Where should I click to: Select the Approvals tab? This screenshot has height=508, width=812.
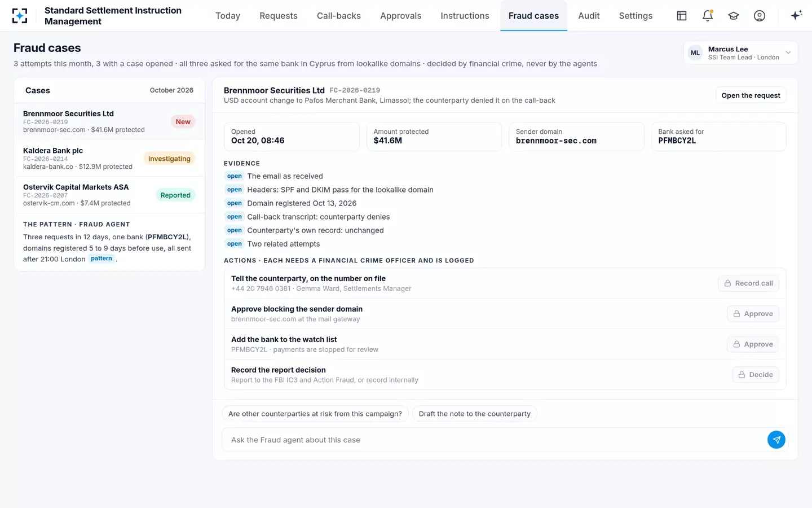401,16
